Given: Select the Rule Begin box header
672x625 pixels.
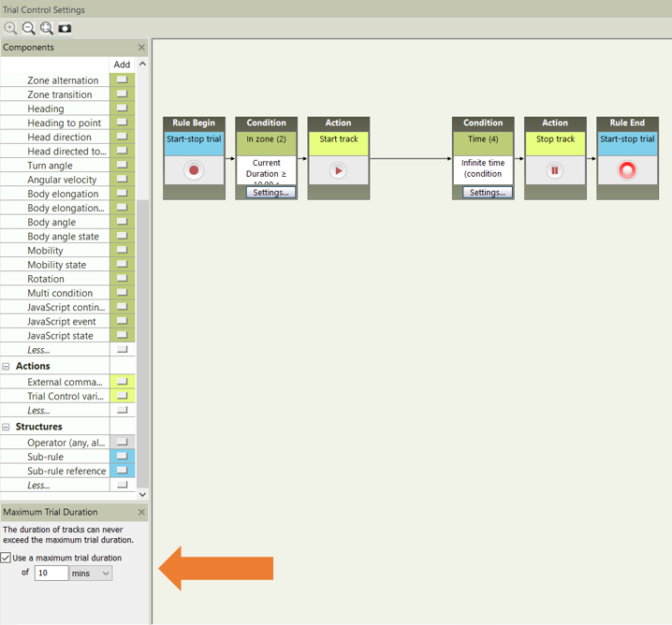Looking at the screenshot, I should click(194, 123).
